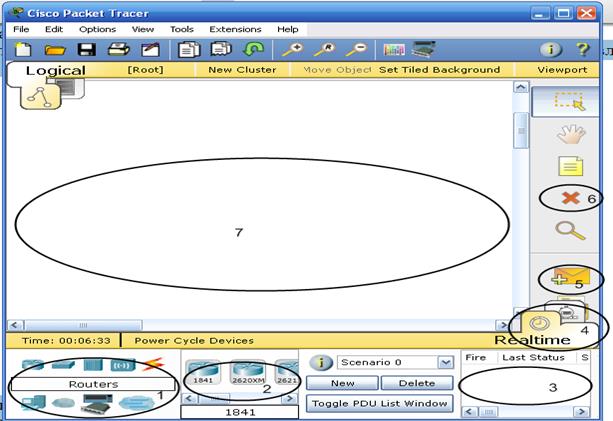Viewport: 613px width, 421px height.
Task: Click the device model list right arrow
Action: (290, 399)
